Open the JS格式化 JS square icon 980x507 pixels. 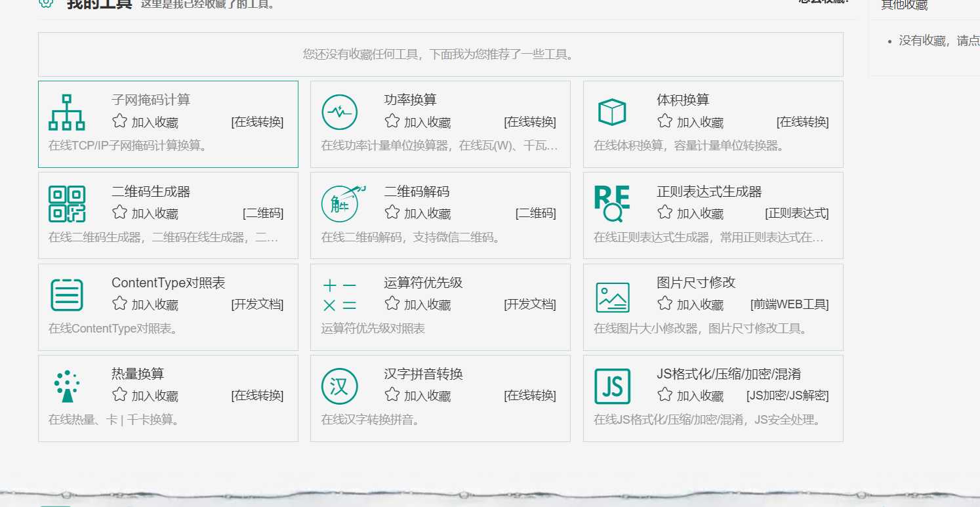click(x=613, y=386)
